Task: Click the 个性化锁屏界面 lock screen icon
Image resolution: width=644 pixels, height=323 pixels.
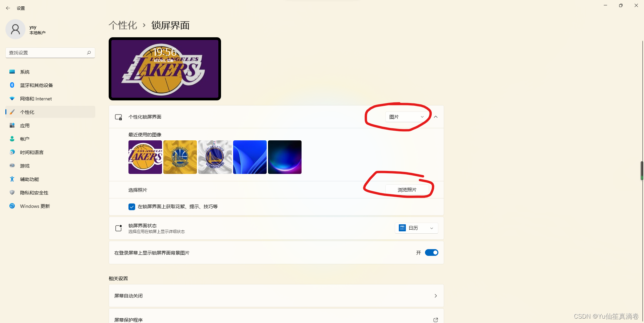Action: tap(118, 117)
